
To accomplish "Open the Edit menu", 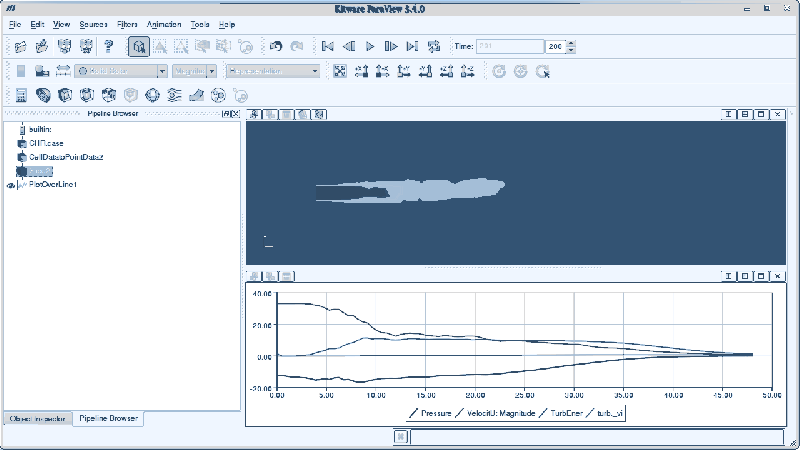I will point(37,24).
